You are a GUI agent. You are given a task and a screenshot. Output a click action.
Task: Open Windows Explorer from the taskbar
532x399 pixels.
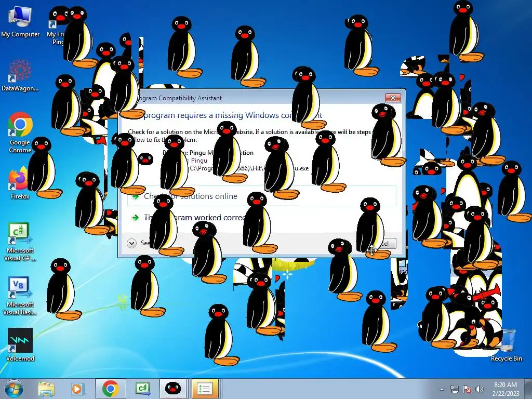[46, 389]
